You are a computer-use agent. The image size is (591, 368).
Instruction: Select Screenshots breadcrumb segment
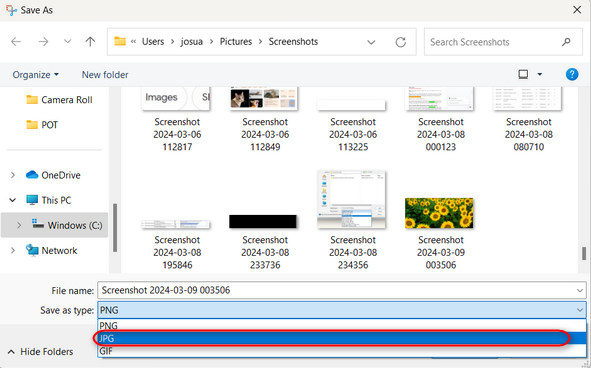coord(293,42)
